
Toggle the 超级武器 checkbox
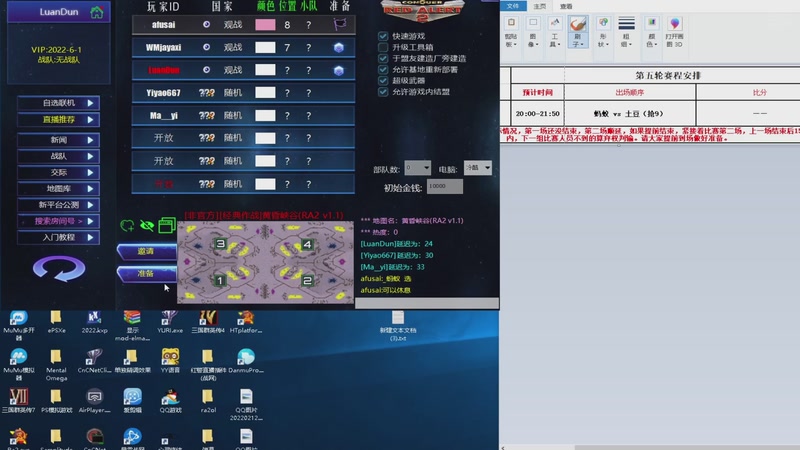[x=383, y=81]
